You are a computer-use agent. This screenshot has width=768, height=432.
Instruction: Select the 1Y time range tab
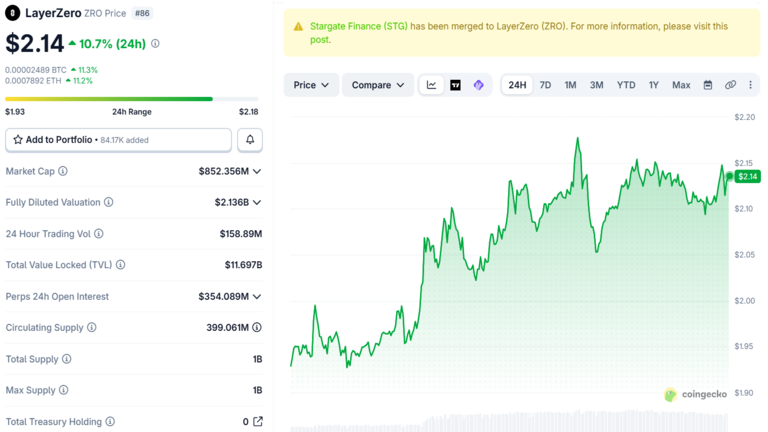point(653,85)
